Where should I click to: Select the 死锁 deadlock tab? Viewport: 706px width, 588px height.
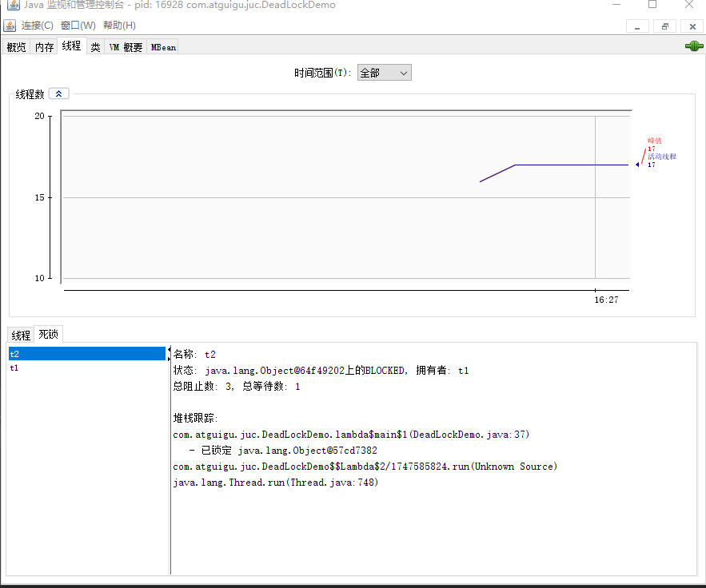point(48,334)
